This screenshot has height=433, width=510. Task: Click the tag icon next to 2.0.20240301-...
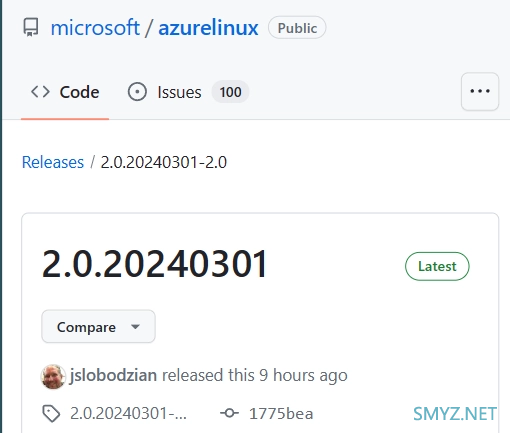click(x=51, y=414)
